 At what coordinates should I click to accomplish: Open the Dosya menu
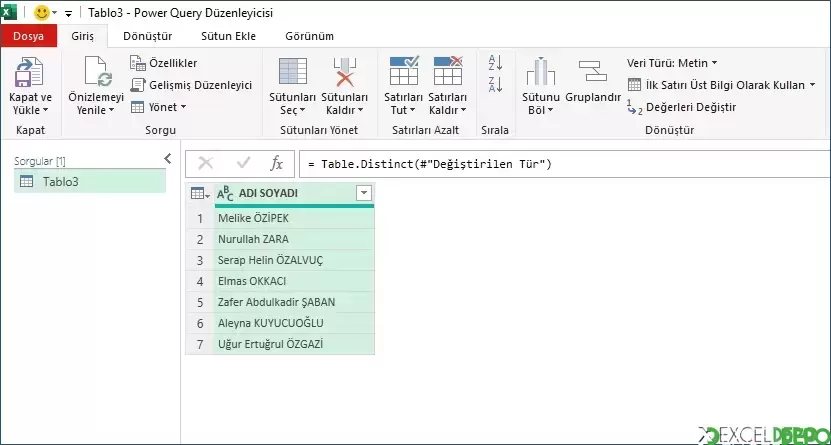coord(29,37)
